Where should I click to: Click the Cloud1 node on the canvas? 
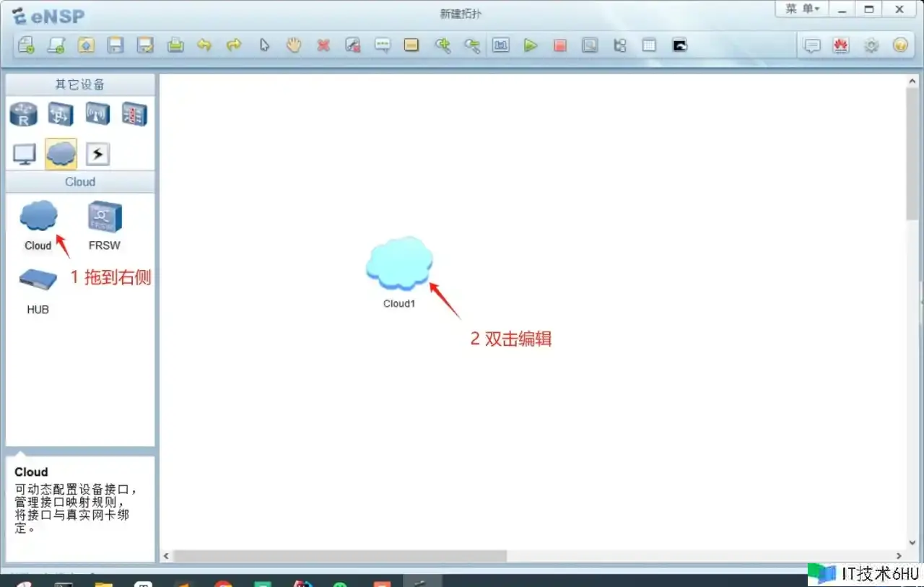coord(399,264)
